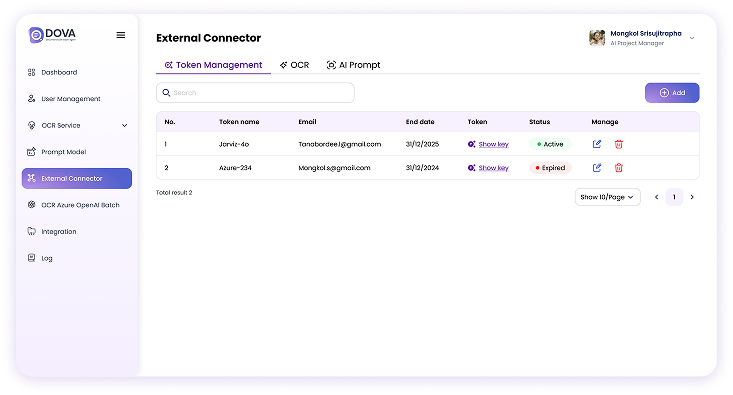The image size is (733, 395).
Task: Edit the Jarviz-4o token row
Action: 597,144
